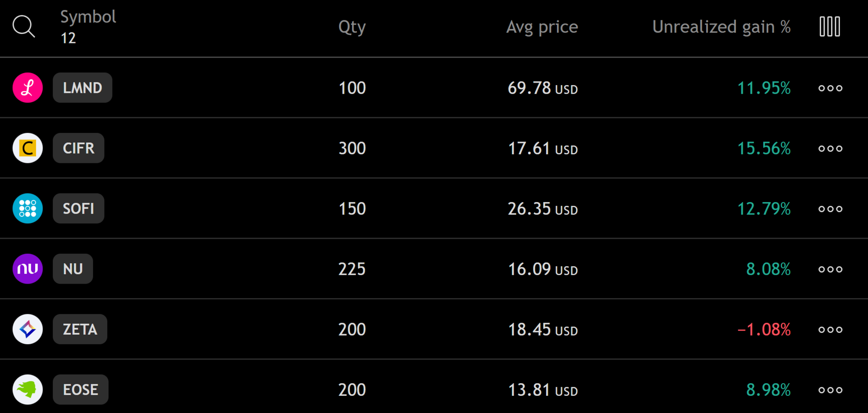The width and height of the screenshot is (868, 413).
Task: Click the Cipher Mining logo for CIFR
Action: 28,148
